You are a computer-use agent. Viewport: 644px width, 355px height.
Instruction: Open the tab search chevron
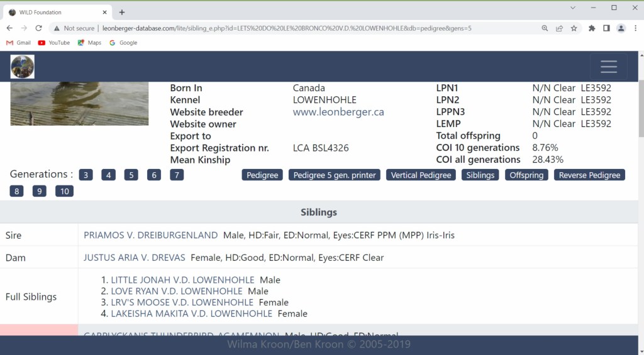coord(572,8)
